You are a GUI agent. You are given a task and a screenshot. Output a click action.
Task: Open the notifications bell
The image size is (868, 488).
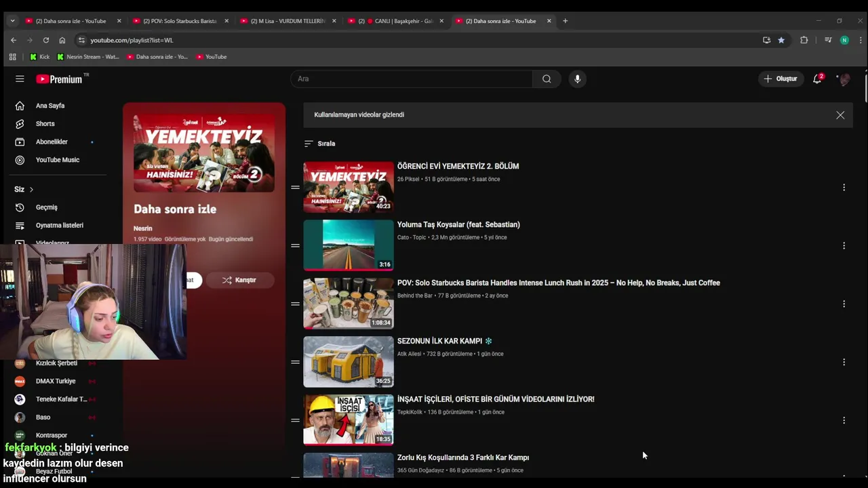coord(817,79)
